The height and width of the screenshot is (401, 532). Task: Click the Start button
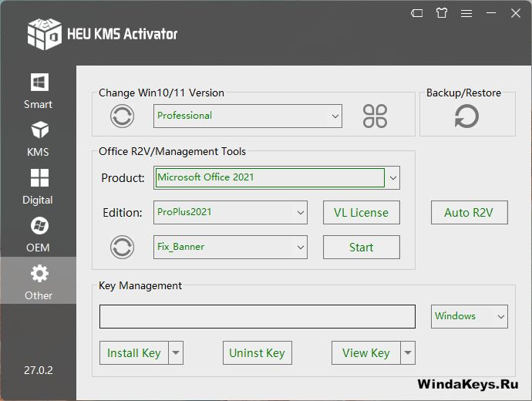click(362, 247)
